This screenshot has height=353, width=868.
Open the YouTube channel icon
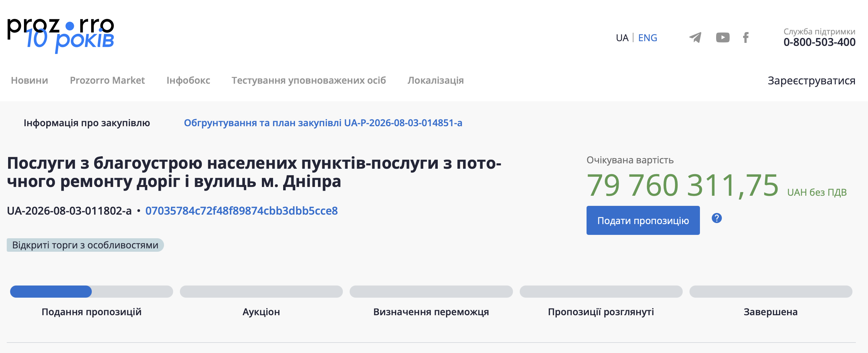(723, 37)
